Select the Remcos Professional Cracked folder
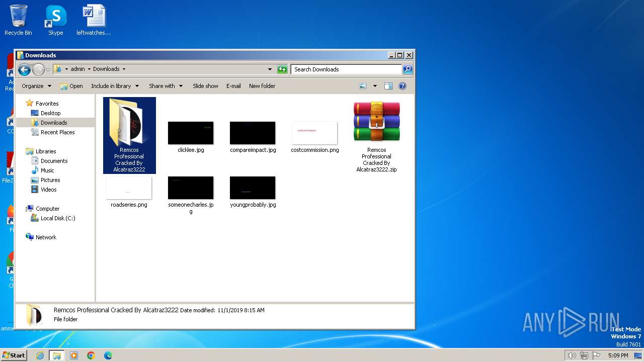 click(129, 135)
